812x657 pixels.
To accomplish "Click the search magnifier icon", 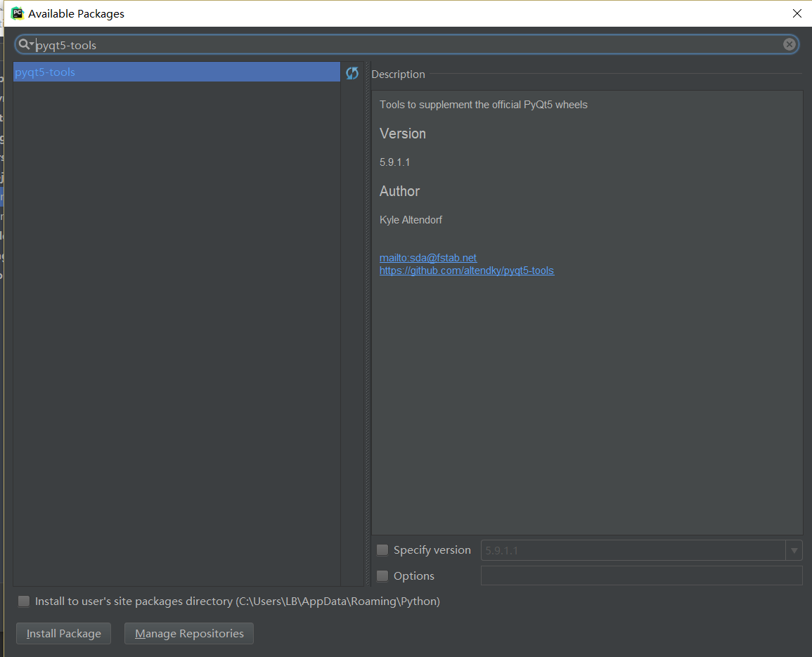I will click(x=25, y=44).
